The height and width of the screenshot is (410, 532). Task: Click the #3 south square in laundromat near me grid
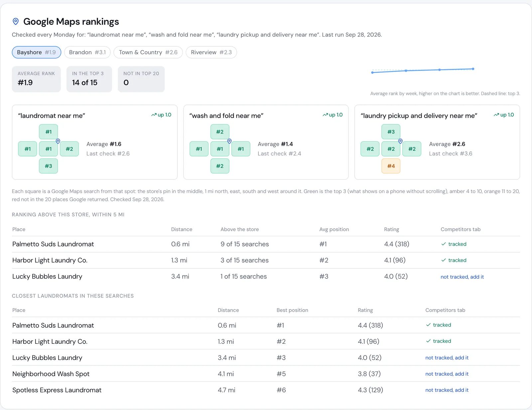tap(49, 166)
